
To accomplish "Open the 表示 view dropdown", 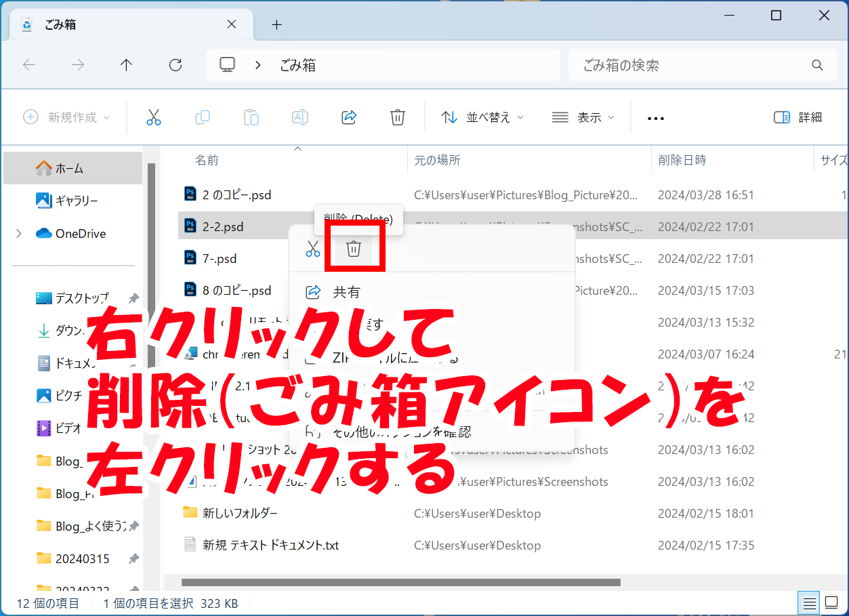I will pos(583,117).
